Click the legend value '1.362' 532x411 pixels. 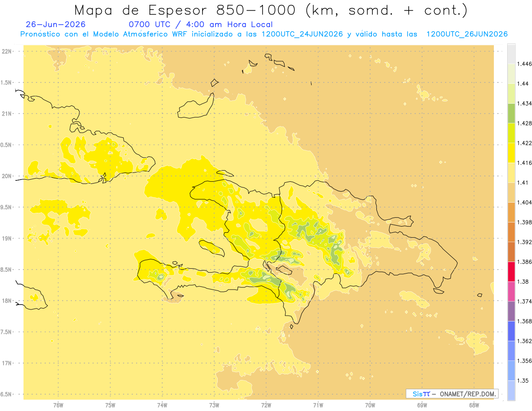[525, 341]
